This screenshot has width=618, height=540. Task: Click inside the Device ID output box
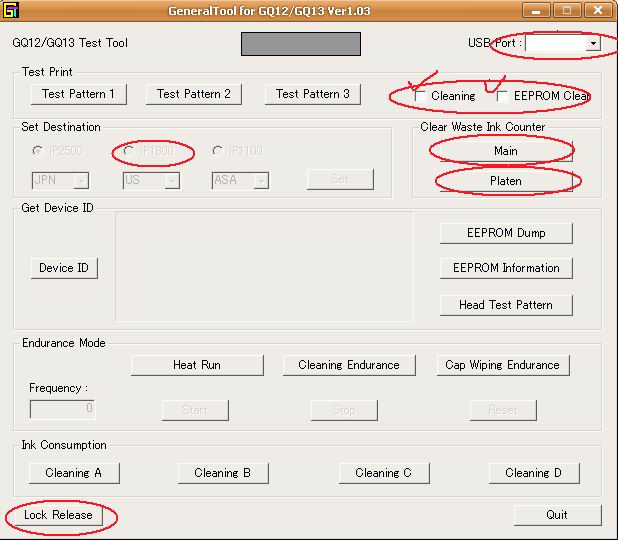click(x=264, y=266)
